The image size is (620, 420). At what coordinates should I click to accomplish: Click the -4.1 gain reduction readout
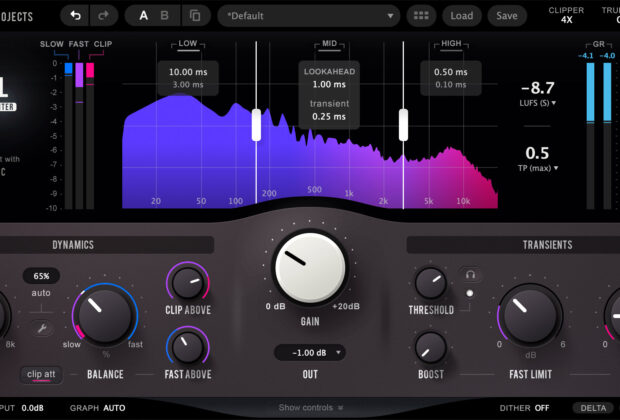(585, 56)
